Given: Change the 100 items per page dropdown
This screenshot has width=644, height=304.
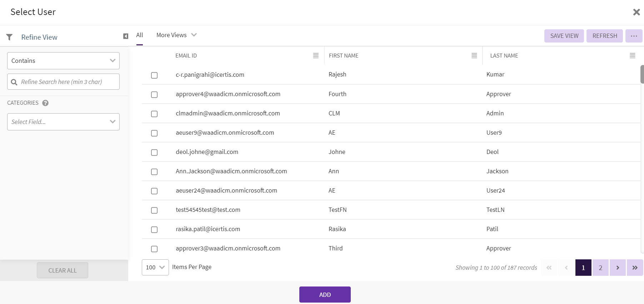Looking at the screenshot, I should 155,267.
